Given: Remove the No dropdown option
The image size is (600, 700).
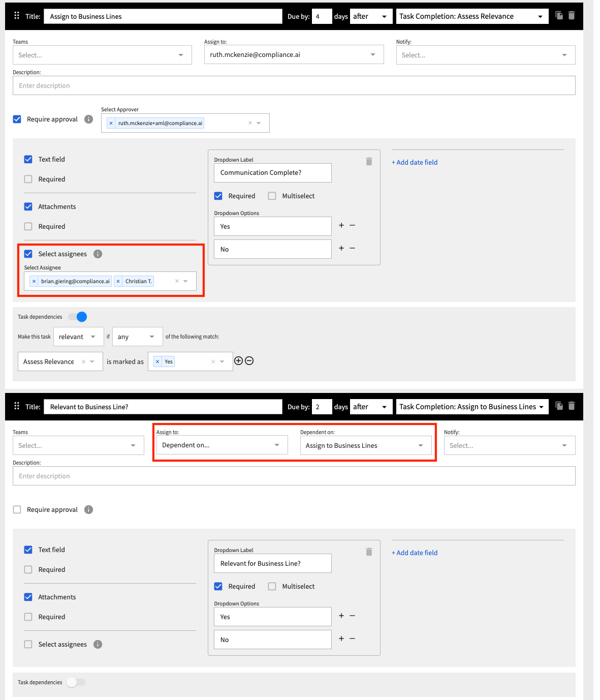Looking at the screenshot, I should point(353,248).
